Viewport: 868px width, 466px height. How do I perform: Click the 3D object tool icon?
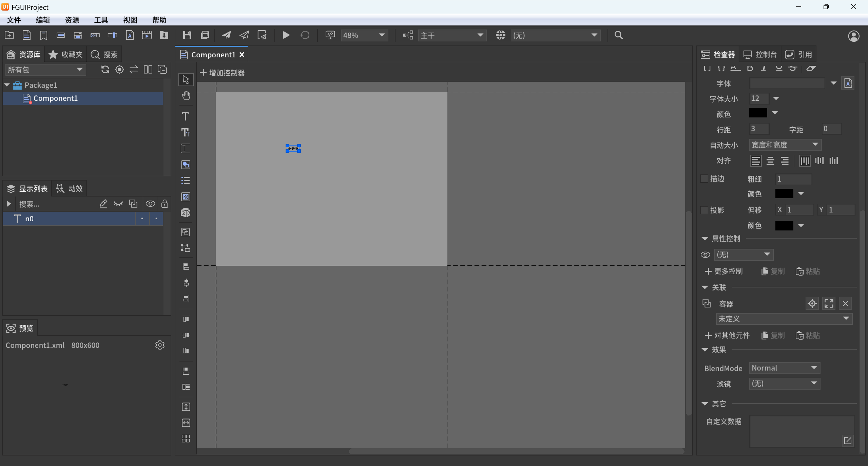[x=186, y=213]
